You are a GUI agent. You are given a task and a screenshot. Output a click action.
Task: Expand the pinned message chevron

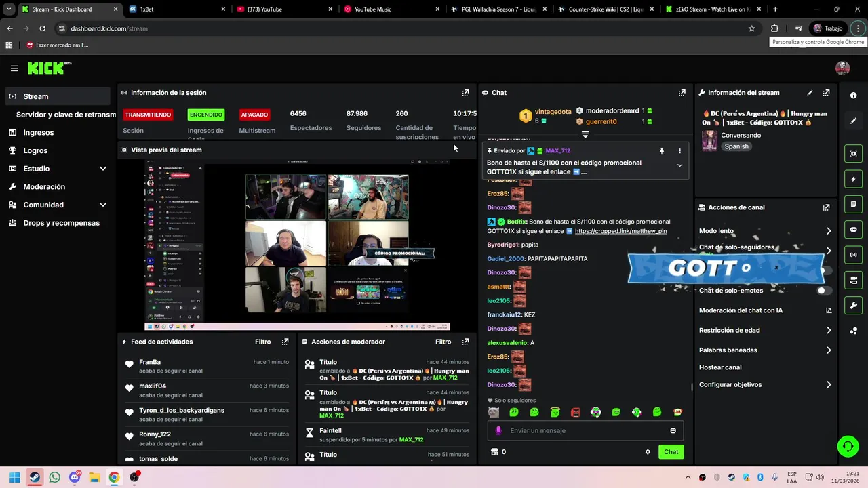click(679, 165)
